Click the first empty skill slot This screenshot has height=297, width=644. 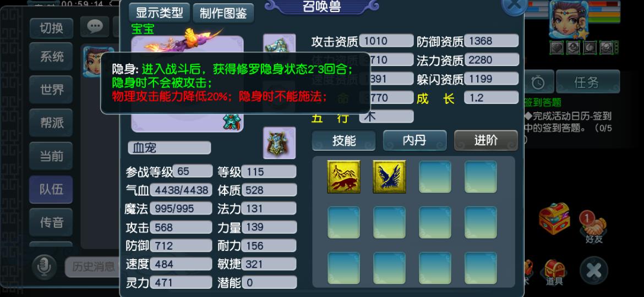click(x=435, y=177)
